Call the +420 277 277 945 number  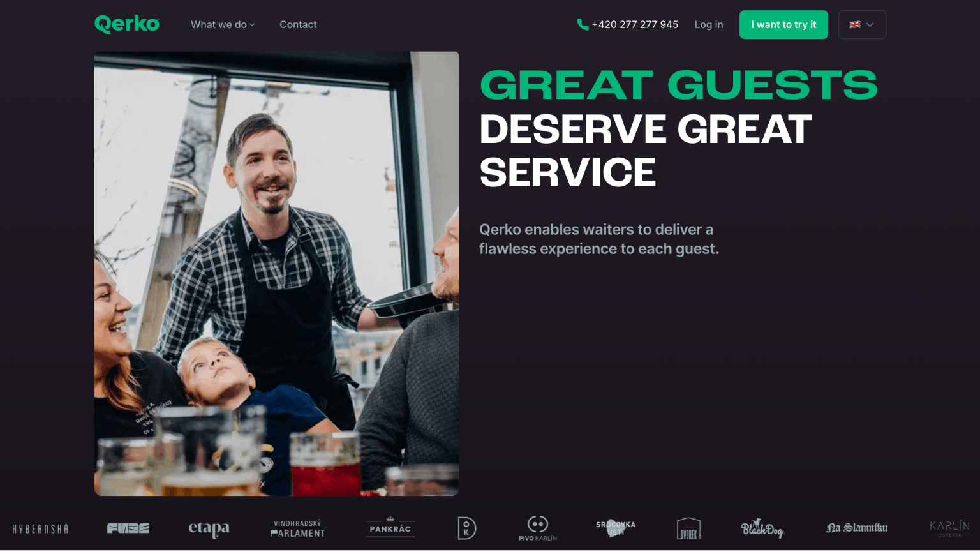click(635, 24)
